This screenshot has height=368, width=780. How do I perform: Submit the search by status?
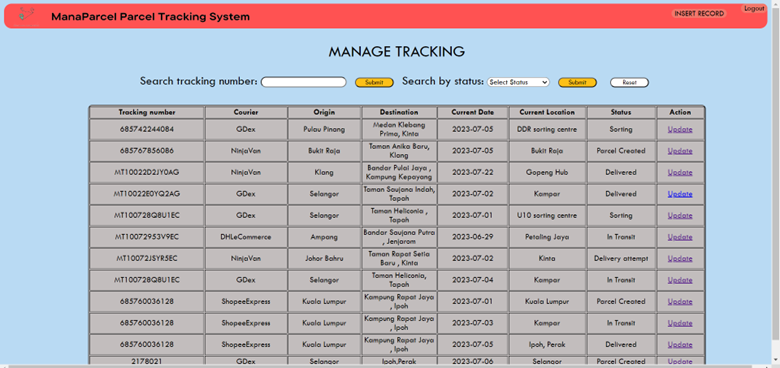577,83
